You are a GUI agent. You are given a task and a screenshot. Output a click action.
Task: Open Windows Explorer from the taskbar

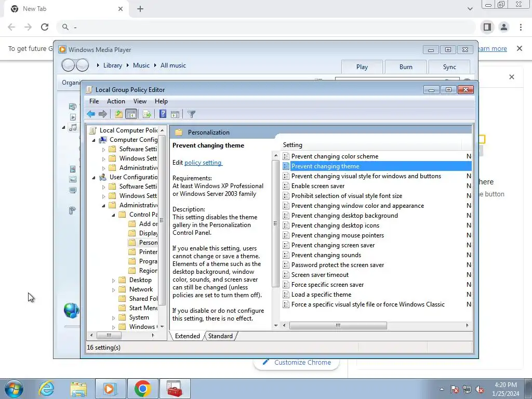tap(78, 389)
